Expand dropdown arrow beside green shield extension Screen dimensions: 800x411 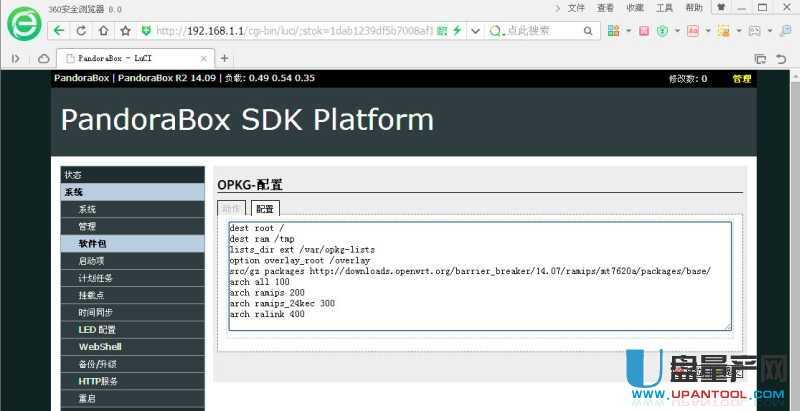click(x=678, y=31)
